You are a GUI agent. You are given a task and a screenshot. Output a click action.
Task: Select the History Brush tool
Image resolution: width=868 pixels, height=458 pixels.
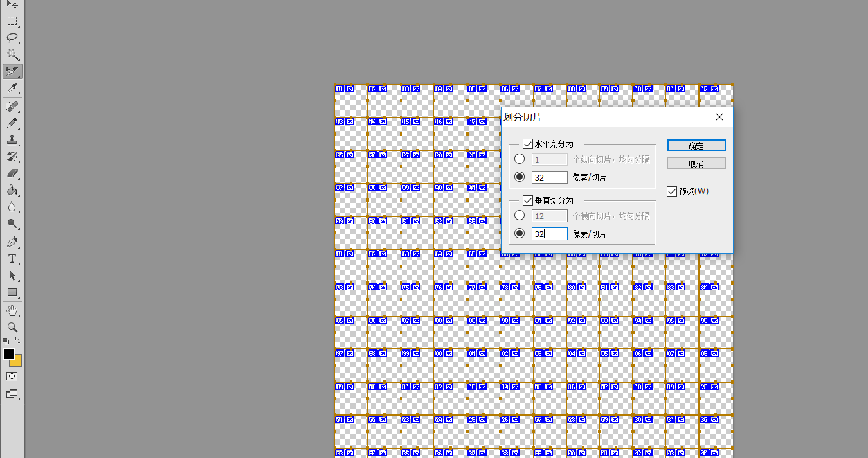pos(12,156)
